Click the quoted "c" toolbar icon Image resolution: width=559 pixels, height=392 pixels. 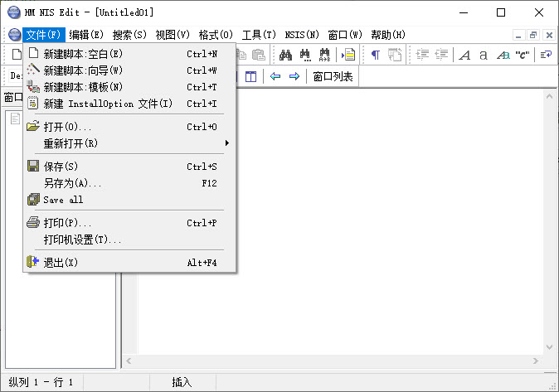point(522,55)
